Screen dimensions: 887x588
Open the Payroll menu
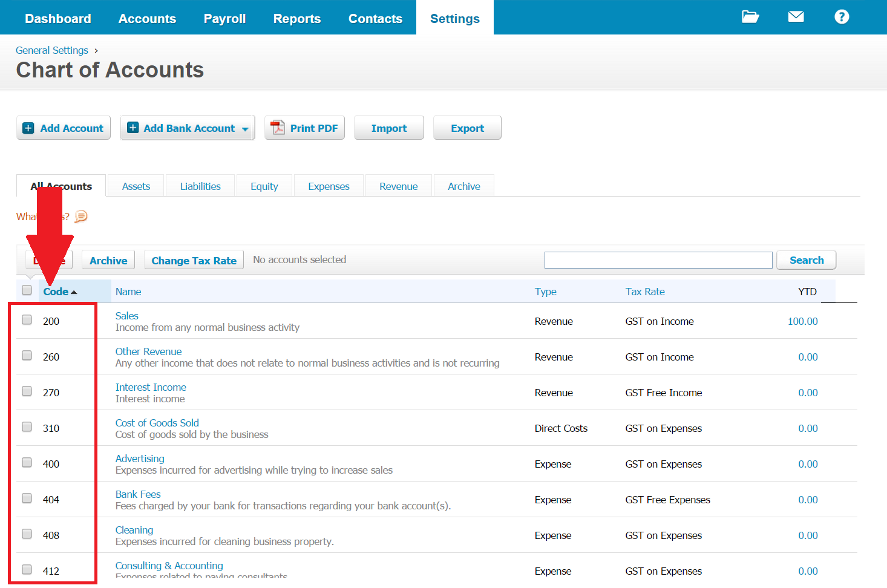click(x=224, y=19)
